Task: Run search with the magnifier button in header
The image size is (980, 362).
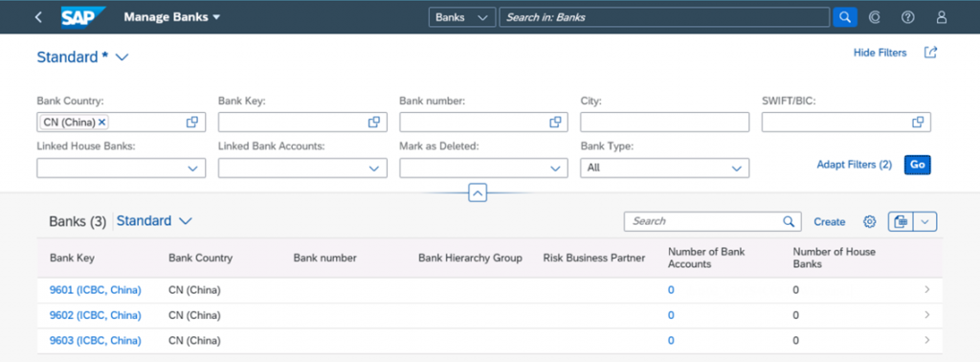Action: (844, 17)
